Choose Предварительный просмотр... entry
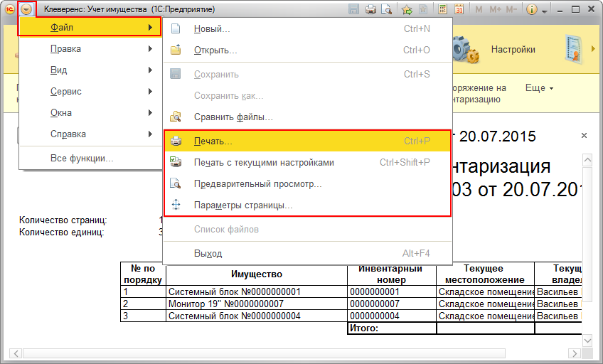Image resolution: width=603 pixels, height=364 pixels. tap(307, 183)
